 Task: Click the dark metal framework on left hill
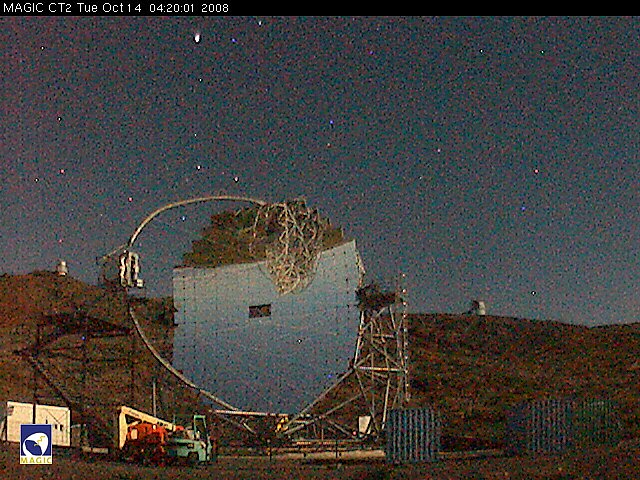tap(75, 350)
